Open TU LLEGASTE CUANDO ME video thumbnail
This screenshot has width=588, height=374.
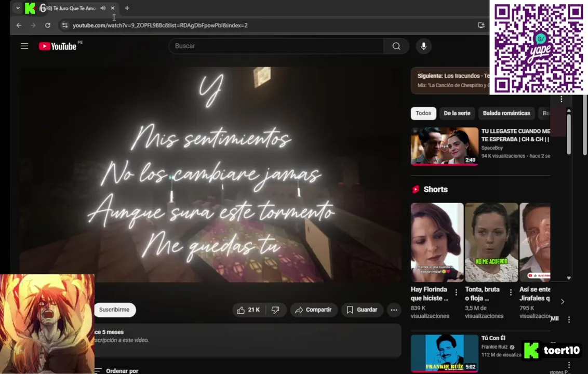coord(444,146)
